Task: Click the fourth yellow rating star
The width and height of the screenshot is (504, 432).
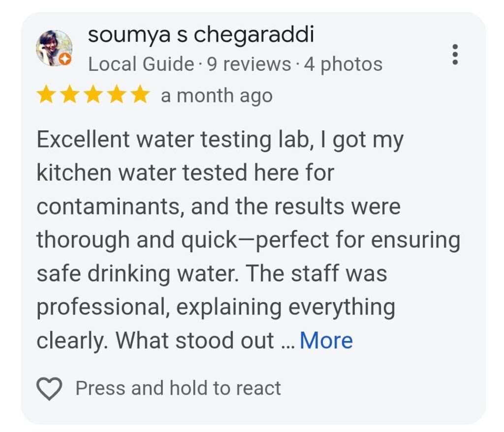Action: pyautogui.click(x=117, y=95)
